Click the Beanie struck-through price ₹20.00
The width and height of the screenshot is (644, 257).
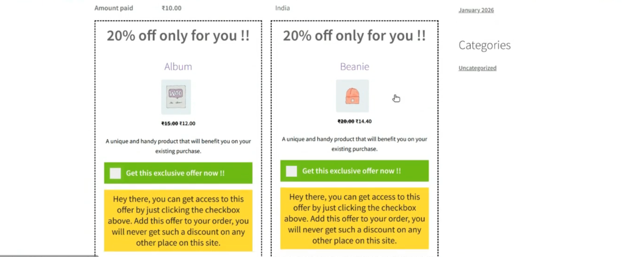point(346,121)
